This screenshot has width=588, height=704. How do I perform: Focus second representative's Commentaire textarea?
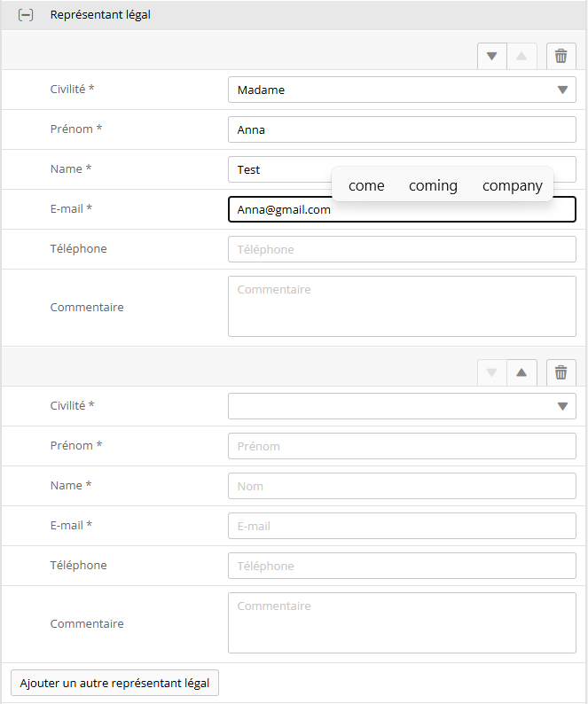pos(402,622)
